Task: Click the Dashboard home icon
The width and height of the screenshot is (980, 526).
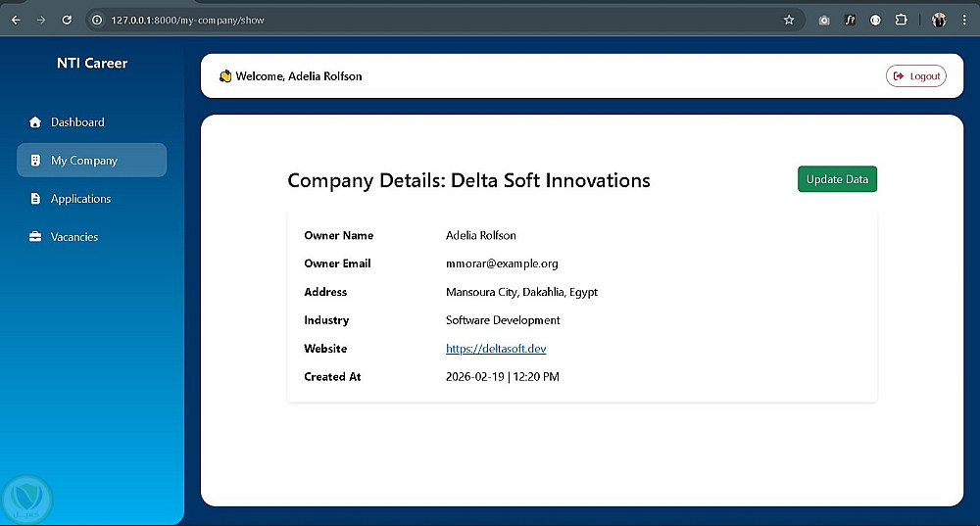Action: click(36, 122)
